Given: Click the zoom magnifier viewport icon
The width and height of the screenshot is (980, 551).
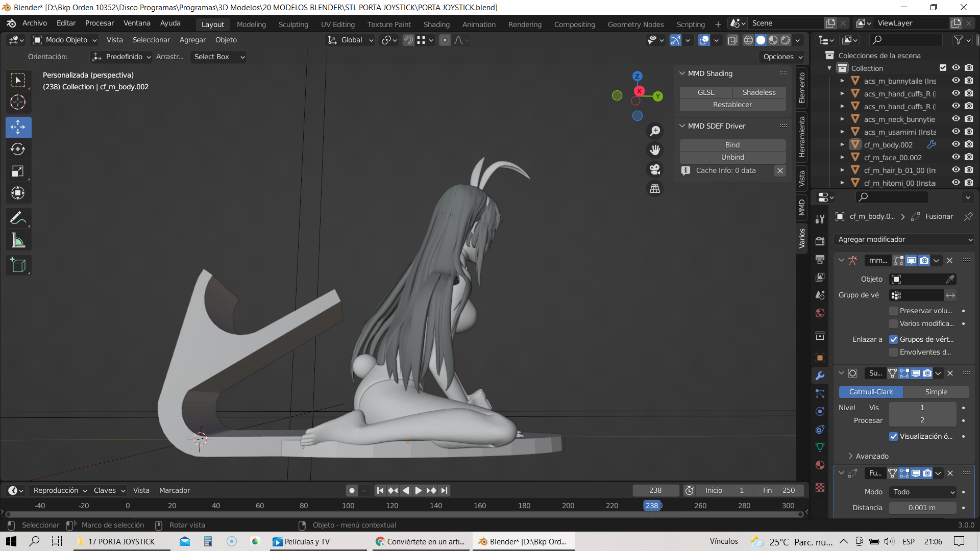Looking at the screenshot, I should point(655,131).
